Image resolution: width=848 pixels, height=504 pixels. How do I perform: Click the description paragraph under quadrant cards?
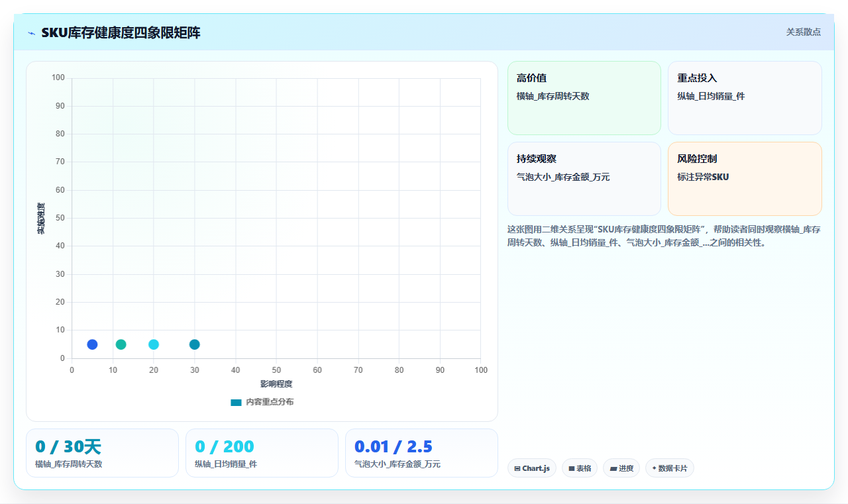tap(664, 236)
